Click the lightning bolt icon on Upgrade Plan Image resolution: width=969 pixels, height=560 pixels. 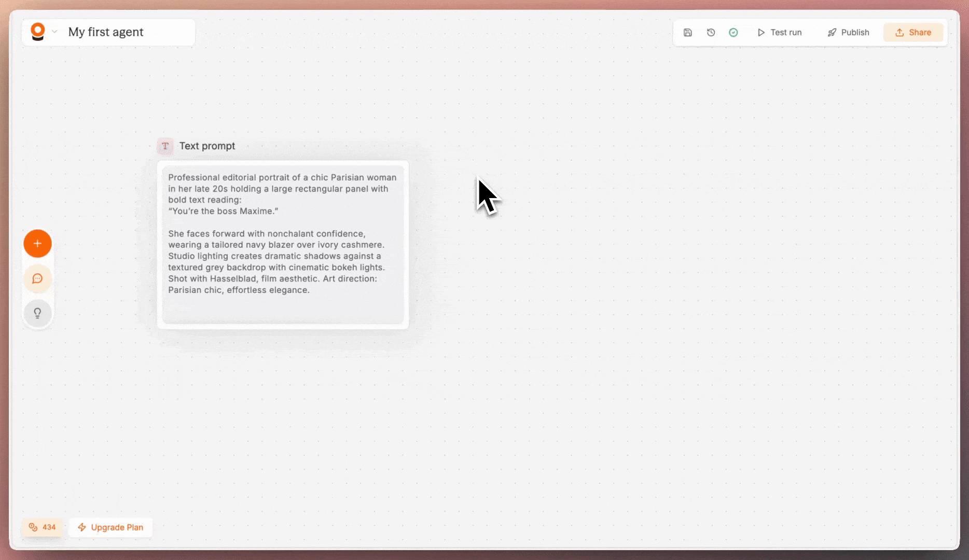click(x=82, y=527)
